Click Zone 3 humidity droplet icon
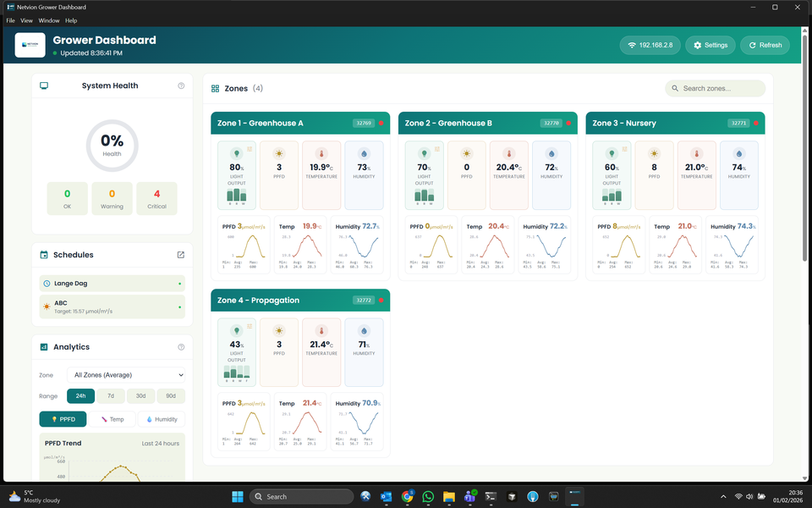Image resolution: width=812 pixels, height=508 pixels. click(x=738, y=154)
